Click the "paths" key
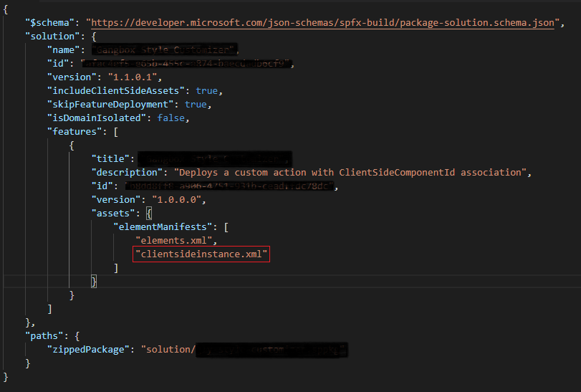Image resolution: width=581 pixels, height=392 pixels. tap(44, 336)
